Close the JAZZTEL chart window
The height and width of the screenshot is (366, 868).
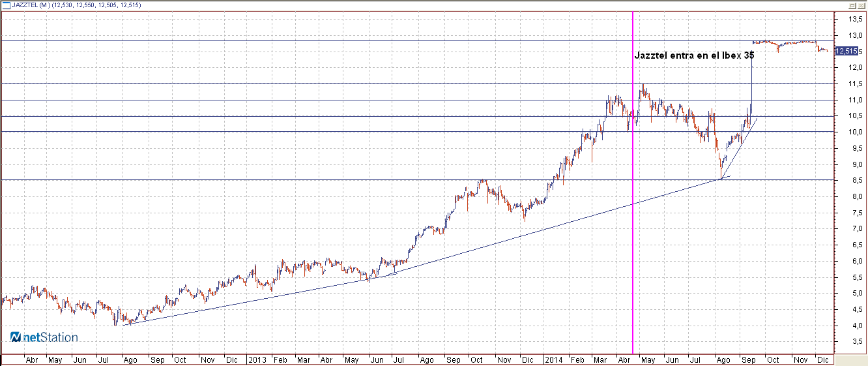pyautogui.click(x=861, y=5)
